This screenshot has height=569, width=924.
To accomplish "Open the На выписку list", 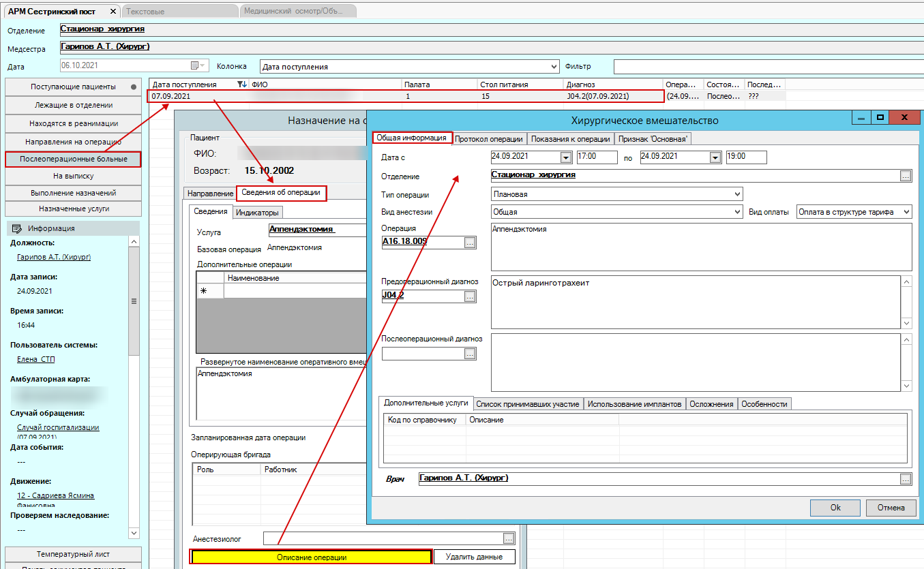I will [x=73, y=176].
